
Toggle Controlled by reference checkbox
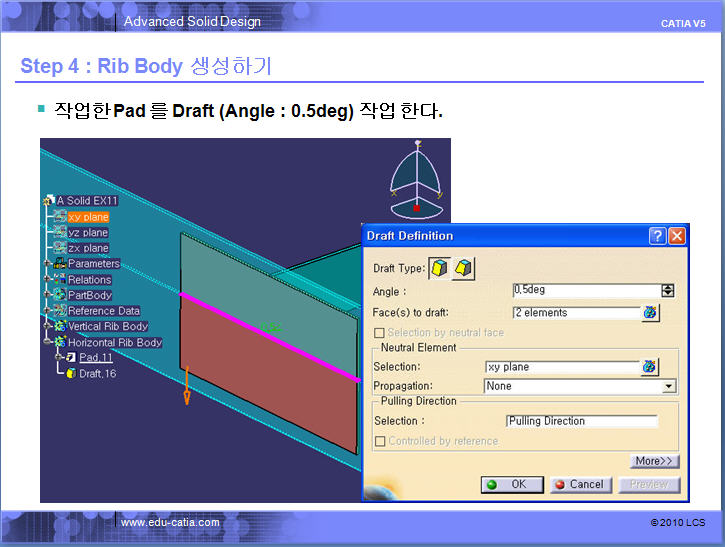380,441
